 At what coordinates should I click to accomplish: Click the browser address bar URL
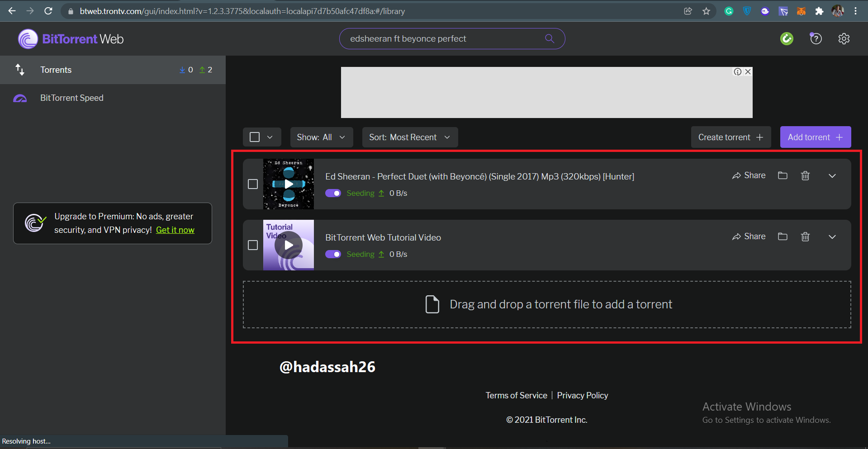[x=242, y=11]
